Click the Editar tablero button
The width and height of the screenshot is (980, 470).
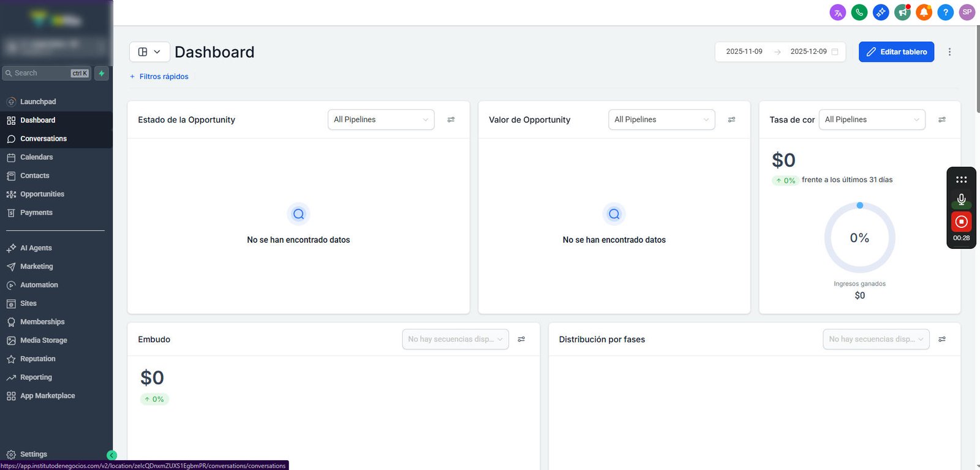(x=896, y=52)
